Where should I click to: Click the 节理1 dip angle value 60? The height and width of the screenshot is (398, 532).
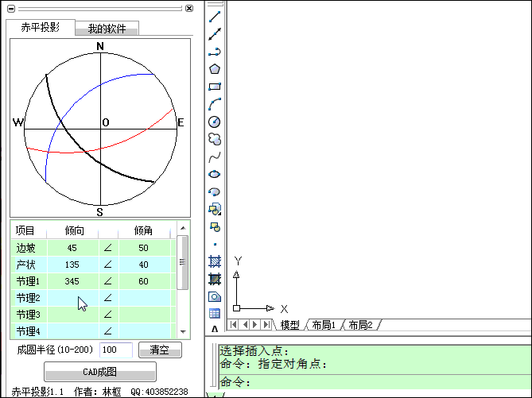(143, 281)
